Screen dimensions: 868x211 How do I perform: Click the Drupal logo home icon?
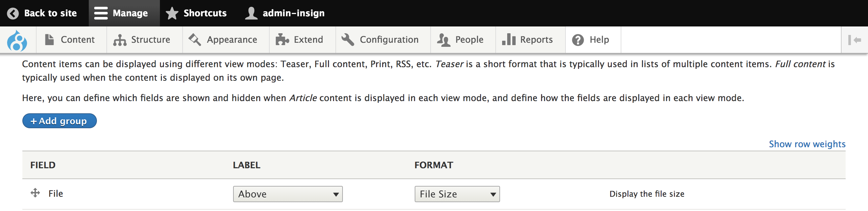point(17,40)
